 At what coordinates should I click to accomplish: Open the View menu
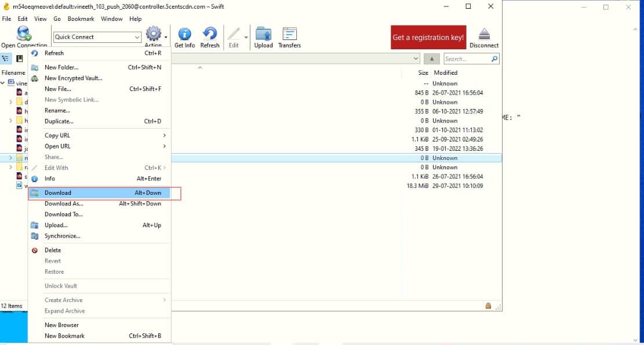[x=40, y=19]
